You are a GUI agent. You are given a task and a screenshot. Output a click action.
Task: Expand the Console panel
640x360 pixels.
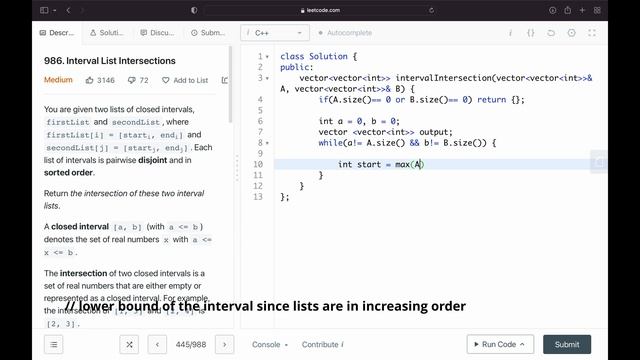[x=270, y=344]
